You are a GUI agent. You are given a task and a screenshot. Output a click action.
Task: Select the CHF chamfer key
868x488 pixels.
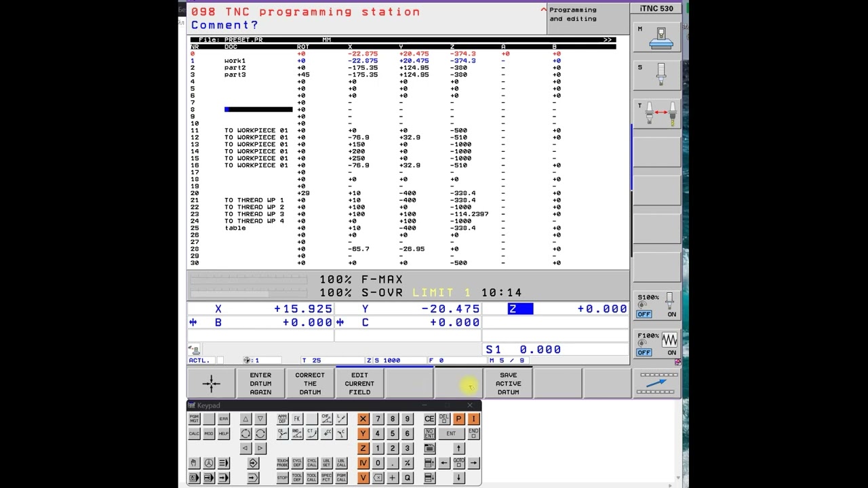point(326,419)
